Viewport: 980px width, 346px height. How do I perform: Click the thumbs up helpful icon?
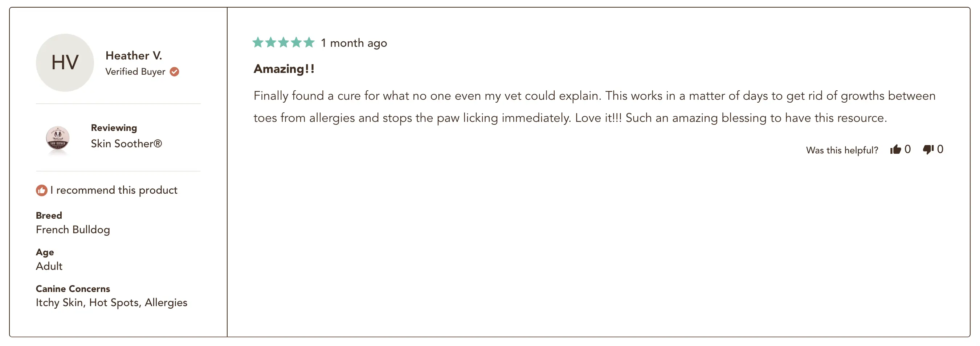coord(895,149)
